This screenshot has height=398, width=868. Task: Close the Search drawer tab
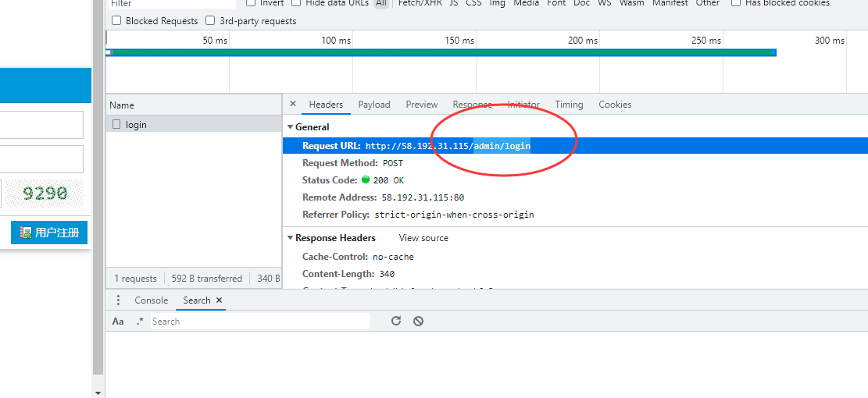[x=220, y=300]
